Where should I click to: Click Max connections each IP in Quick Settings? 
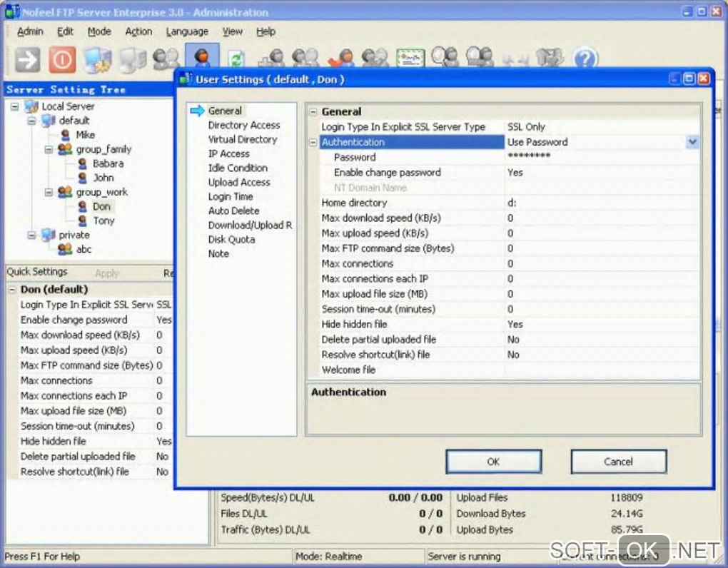74,396
